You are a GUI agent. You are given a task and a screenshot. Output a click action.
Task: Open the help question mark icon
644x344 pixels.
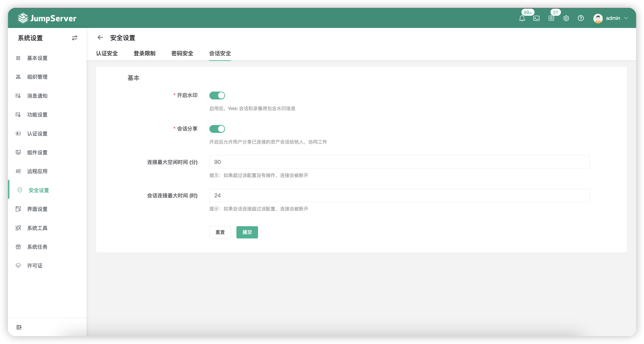click(580, 18)
